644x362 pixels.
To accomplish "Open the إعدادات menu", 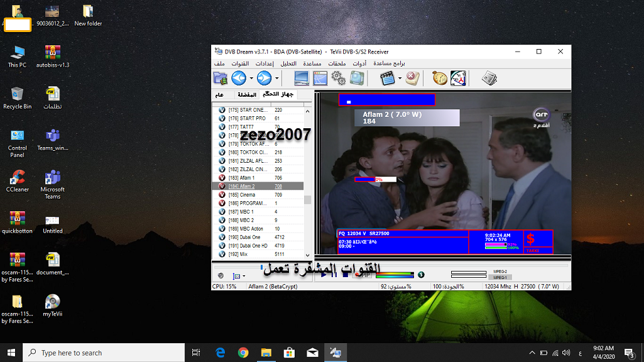I will pos(265,63).
